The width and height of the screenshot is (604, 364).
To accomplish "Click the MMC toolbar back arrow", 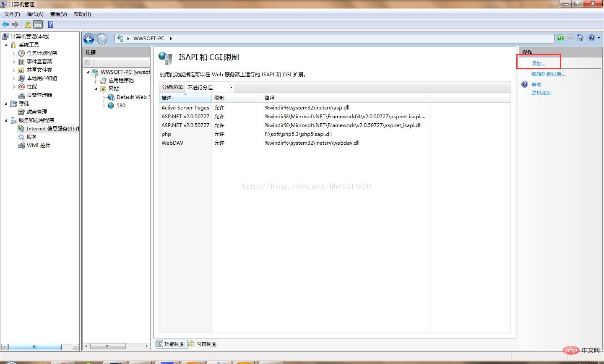I will pos(5,25).
